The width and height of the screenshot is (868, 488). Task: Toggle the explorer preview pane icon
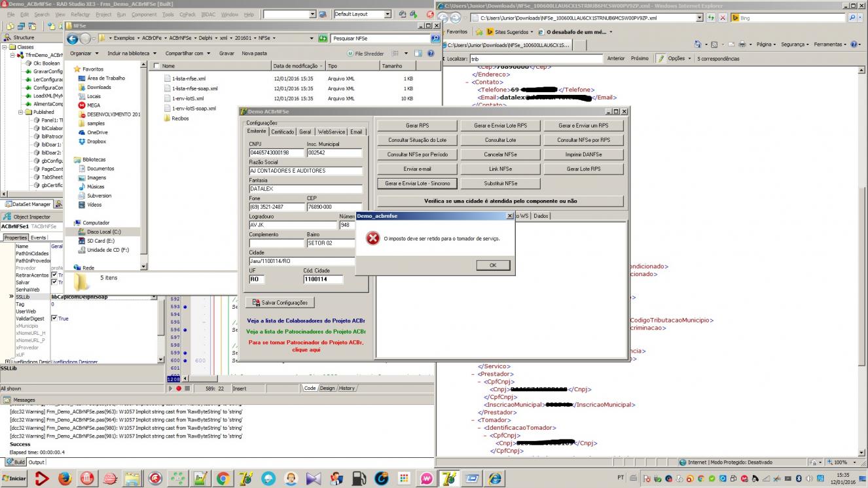pos(418,54)
